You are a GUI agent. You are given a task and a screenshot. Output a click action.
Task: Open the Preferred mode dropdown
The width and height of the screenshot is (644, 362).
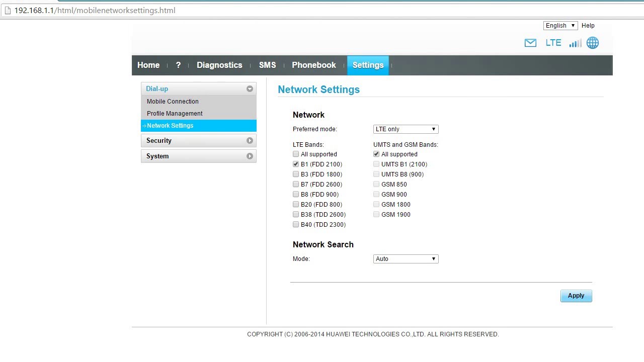(406, 129)
